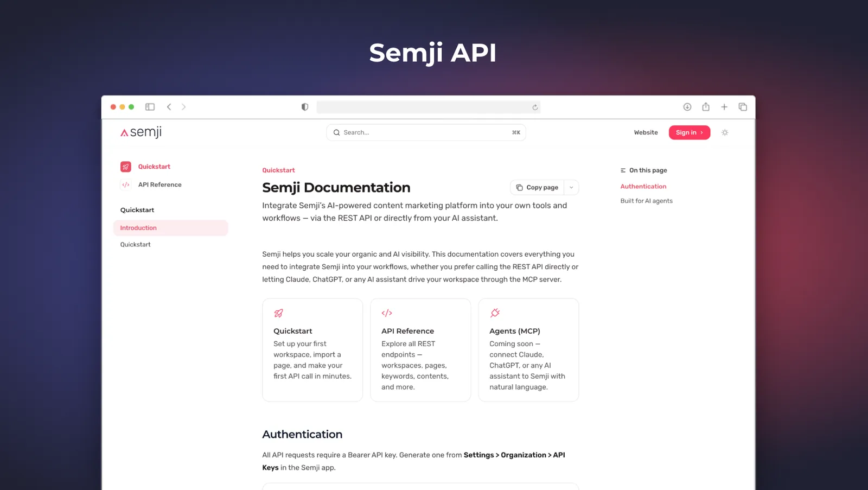
Task: Open the browser downloads icon
Action: 687,107
